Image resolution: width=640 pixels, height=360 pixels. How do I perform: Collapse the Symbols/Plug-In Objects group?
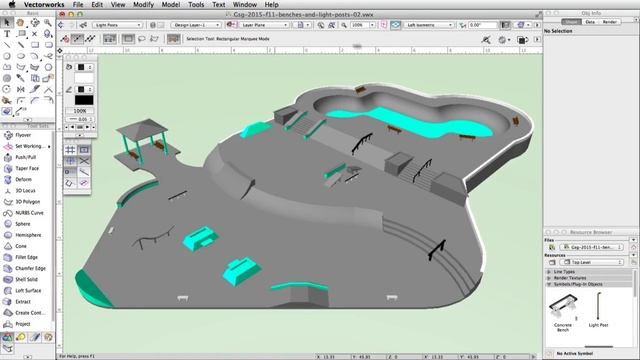coord(549,284)
